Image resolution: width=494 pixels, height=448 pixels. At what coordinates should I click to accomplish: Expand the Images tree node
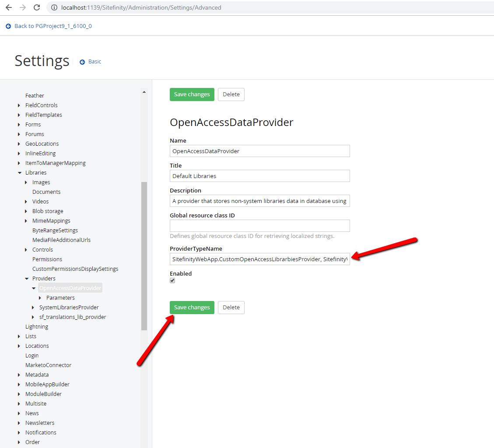(x=26, y=182)
